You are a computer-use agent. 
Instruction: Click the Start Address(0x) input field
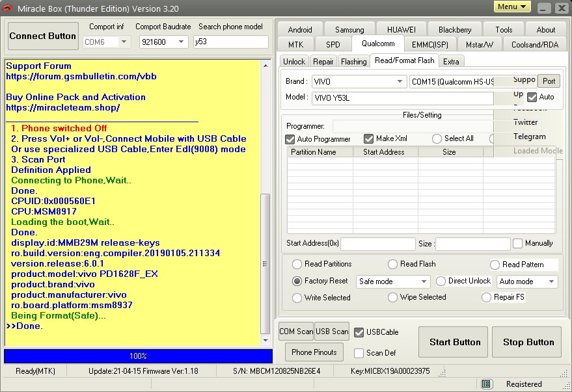click(378, 244)
